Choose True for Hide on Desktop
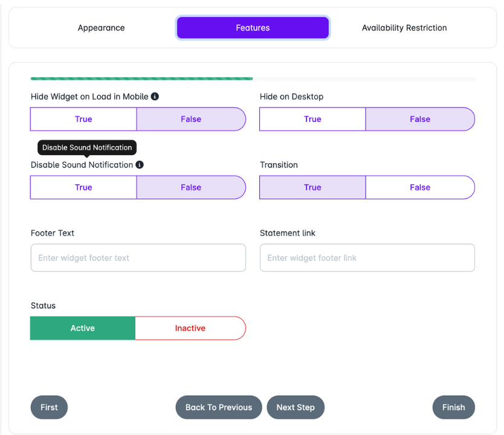 (312, 119)
